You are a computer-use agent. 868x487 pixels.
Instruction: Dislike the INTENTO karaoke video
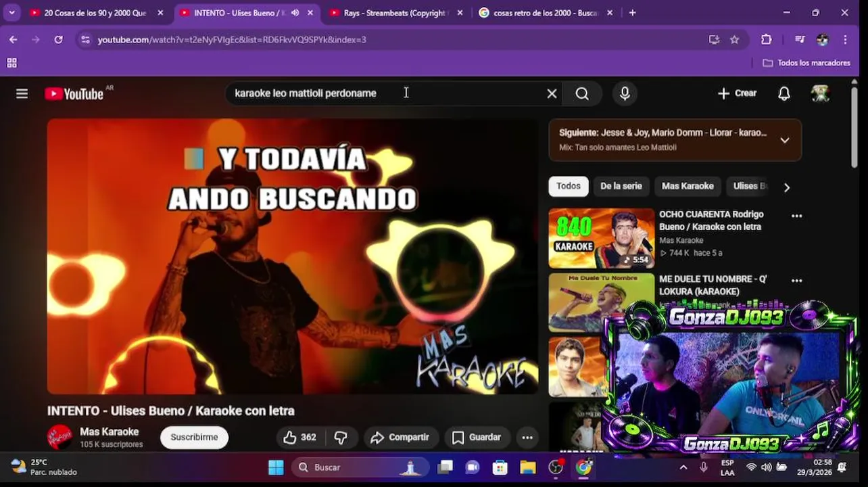341,437
